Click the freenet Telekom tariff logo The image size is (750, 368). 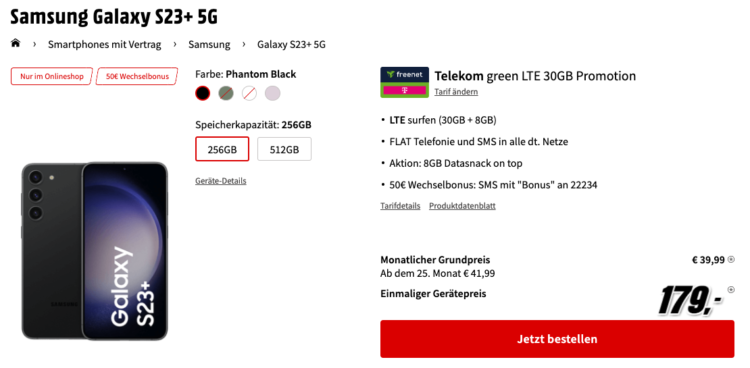[x=404, y=82]
